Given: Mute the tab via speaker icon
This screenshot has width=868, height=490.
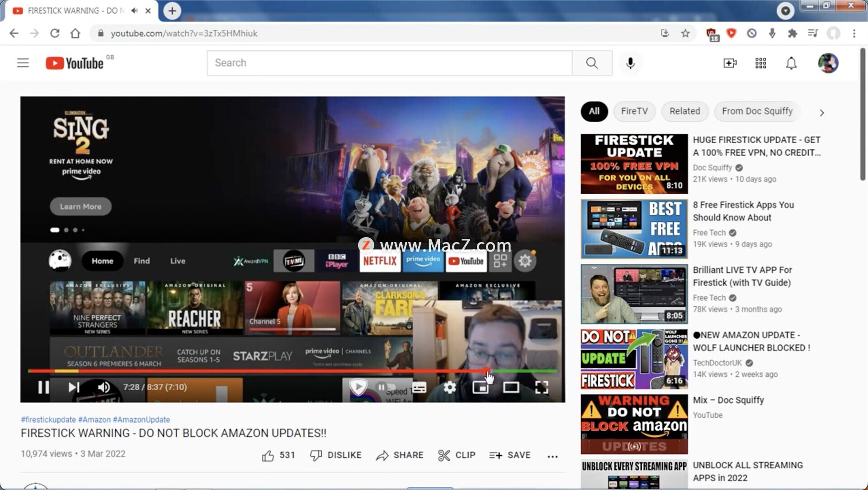Looking at the screenshot, I should point(134,11).
